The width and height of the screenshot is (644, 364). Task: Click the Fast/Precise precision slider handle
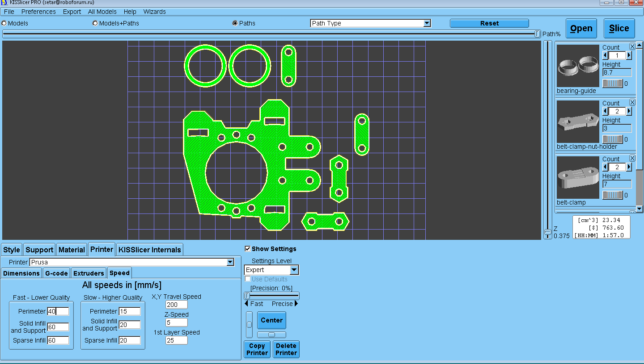[x=247, y=296]
